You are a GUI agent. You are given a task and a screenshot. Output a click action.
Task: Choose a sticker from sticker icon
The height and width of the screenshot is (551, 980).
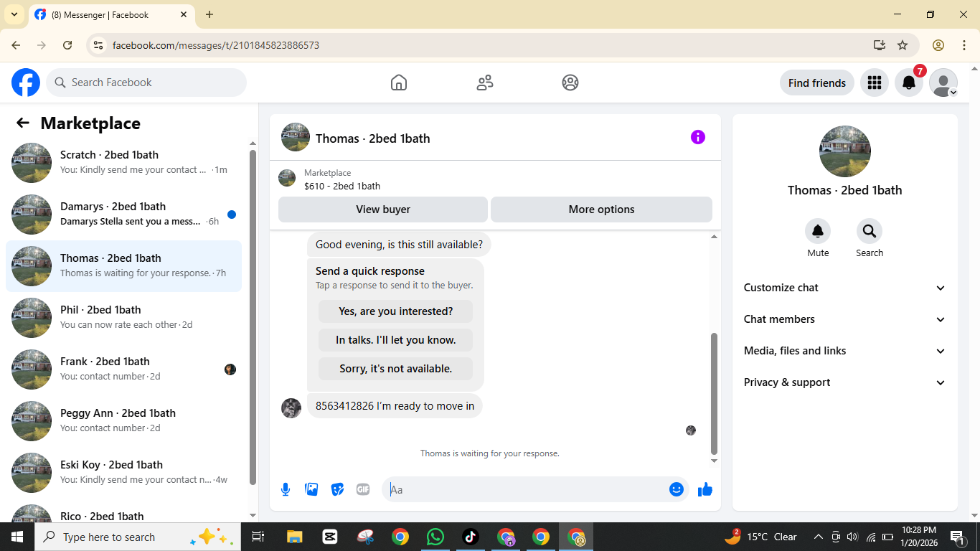tap(337, 489)
